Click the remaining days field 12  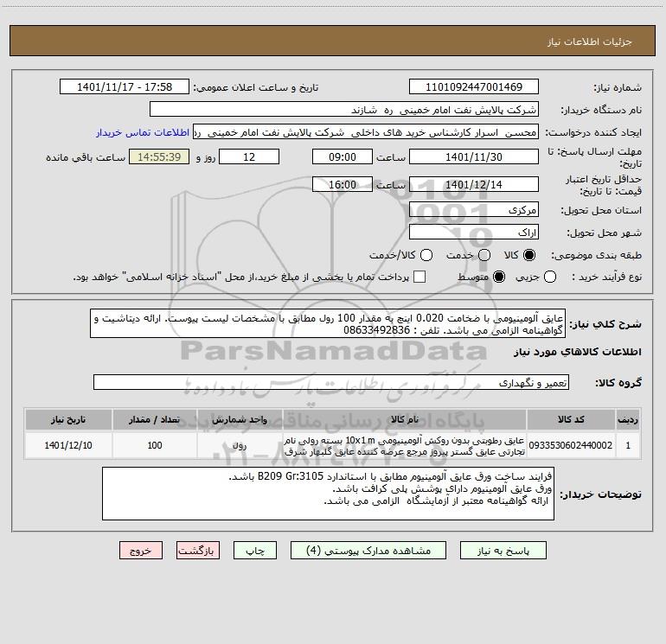pyautogui.click(x=249, y=156)
